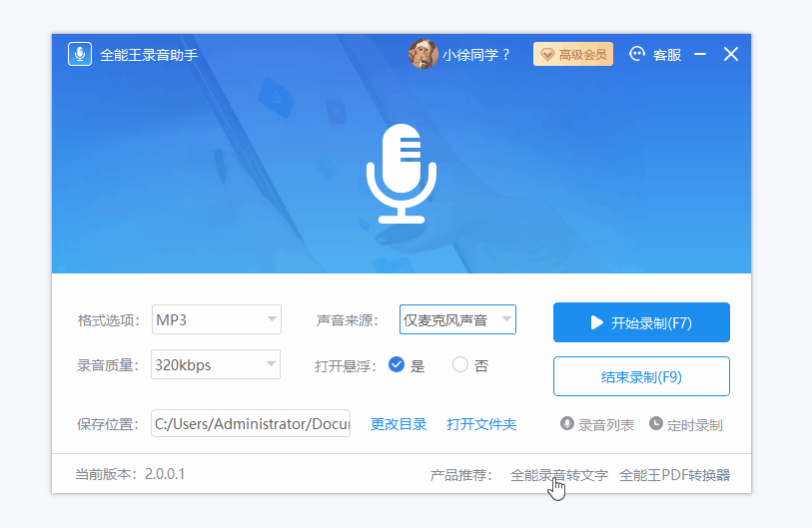Click the large microphone graphic
This screenshot has width=812, height=528.
click(401, 173)
